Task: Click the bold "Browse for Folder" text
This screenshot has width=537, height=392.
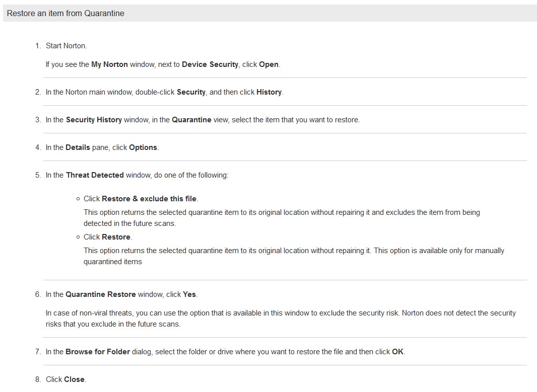Action: coord(98,352)
